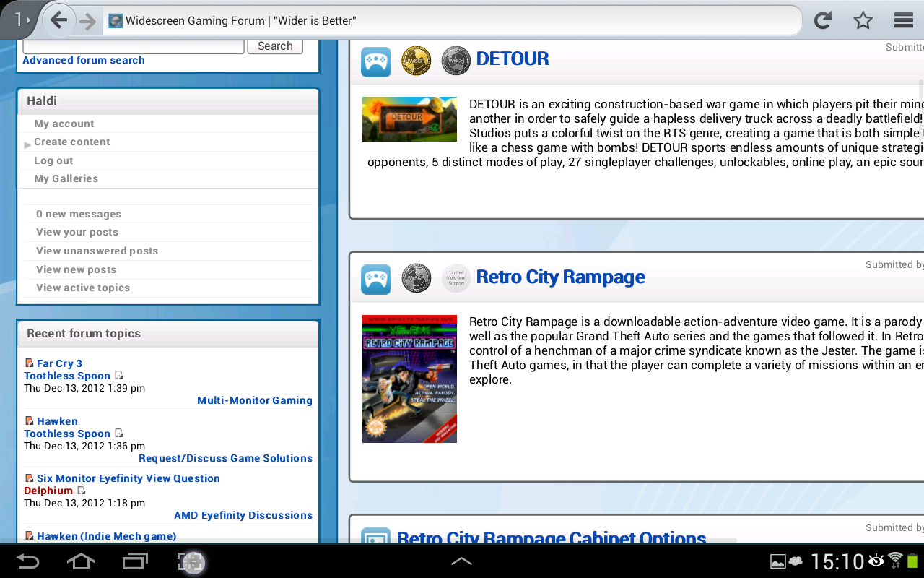Open the browser tab switcher showing 1
The image size is (924, 578).
coord(22,20)
